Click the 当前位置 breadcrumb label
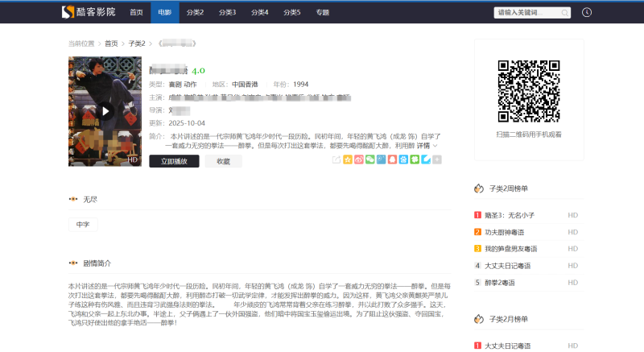Image resolution: width=644 pixels, height=352 pixels. (x=81, y=43)
